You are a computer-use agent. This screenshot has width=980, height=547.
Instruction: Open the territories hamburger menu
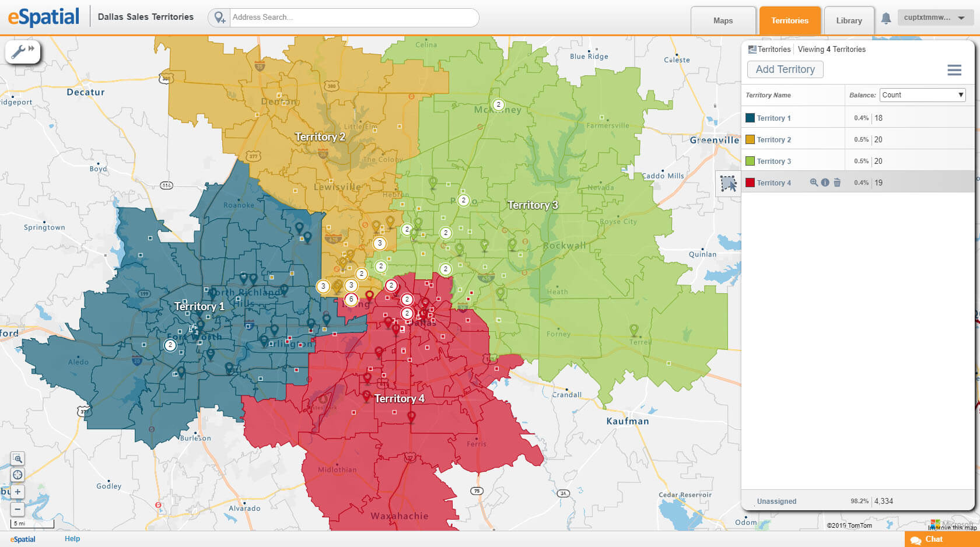954,70
